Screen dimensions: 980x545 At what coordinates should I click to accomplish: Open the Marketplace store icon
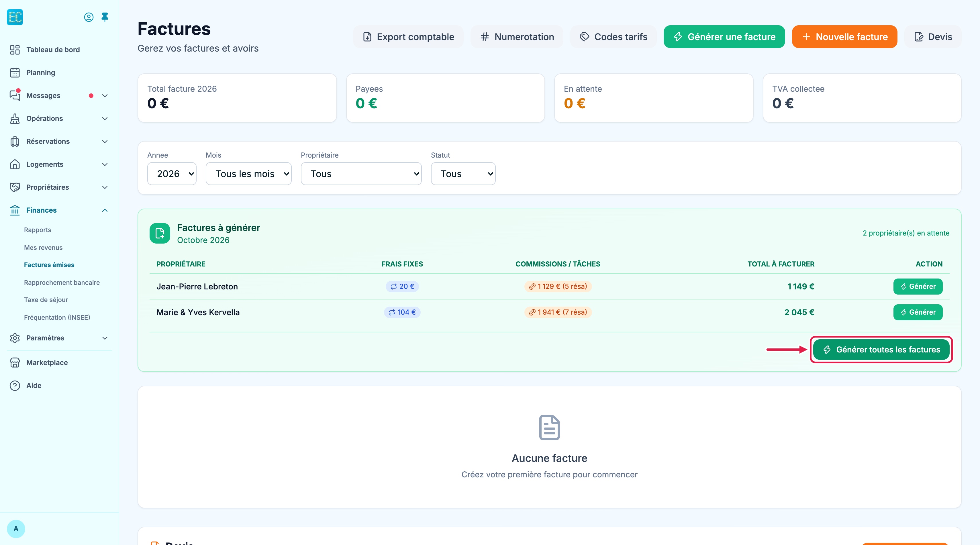coord(15,362)
